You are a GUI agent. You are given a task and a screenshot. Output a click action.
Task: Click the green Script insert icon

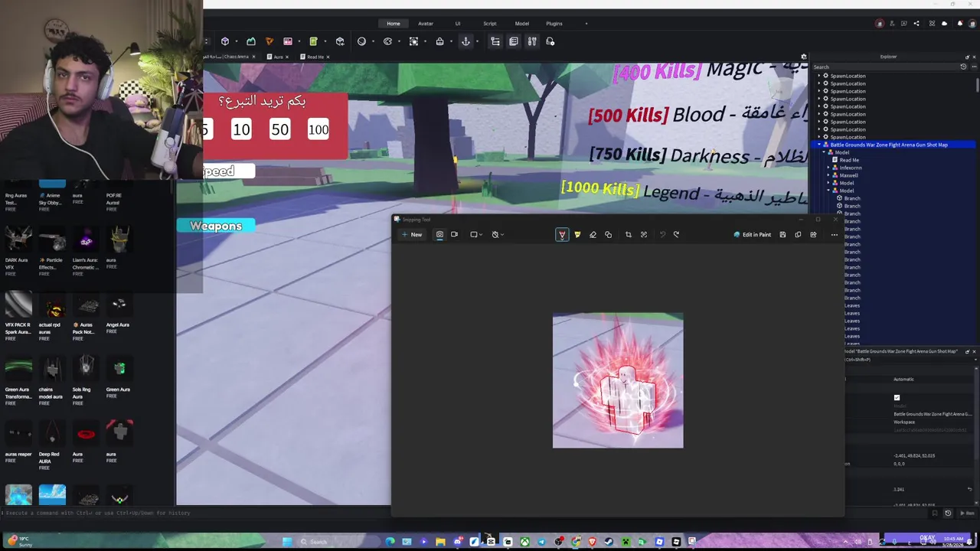coord(312,41)
